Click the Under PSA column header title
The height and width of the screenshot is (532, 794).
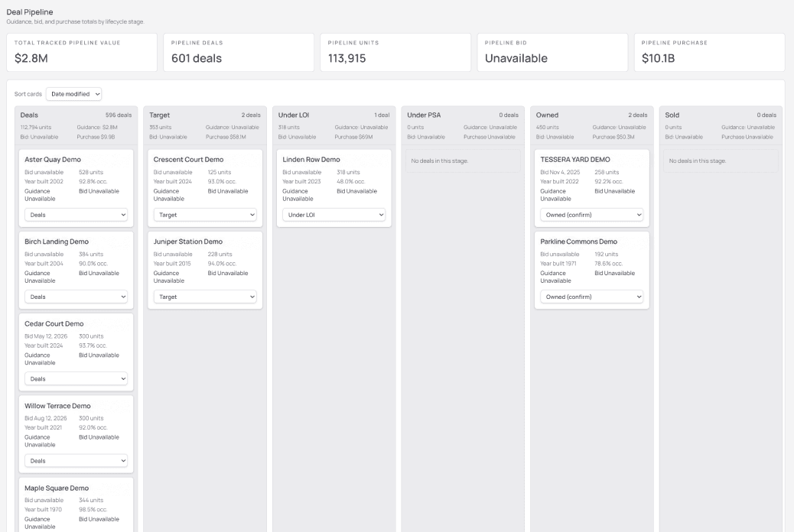pyautogui.click(x=424, y=115)
